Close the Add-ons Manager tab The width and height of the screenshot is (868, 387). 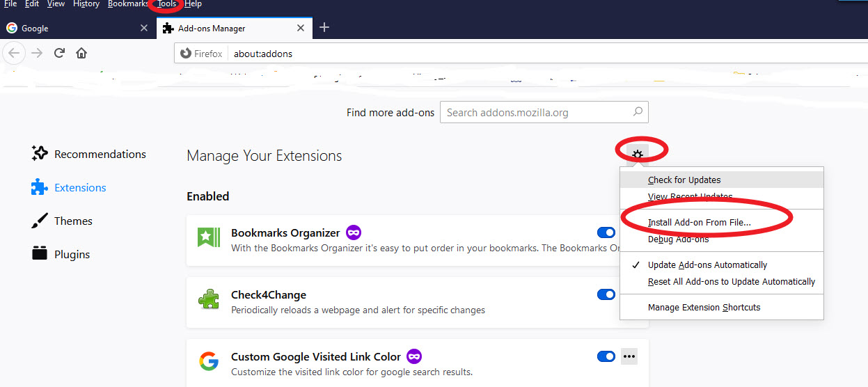click(301, 29)
